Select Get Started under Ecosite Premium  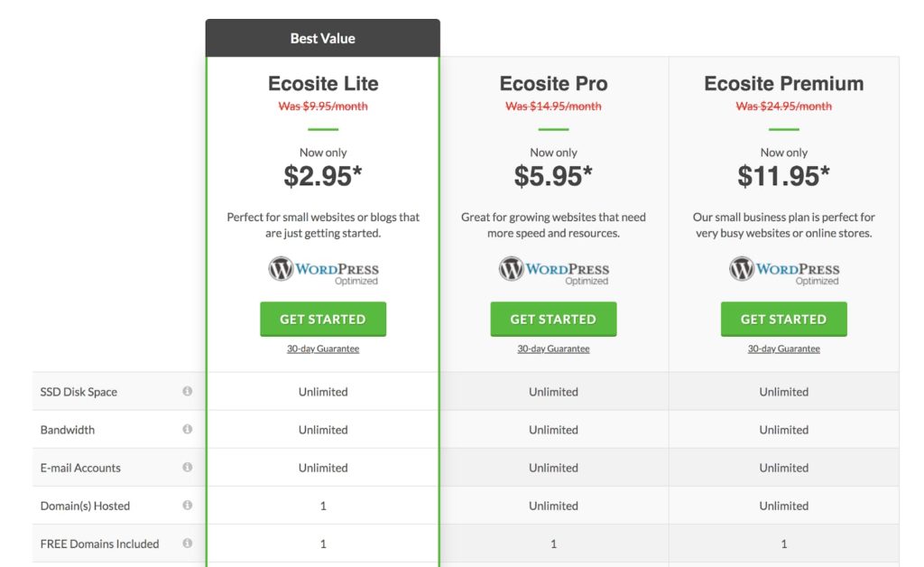tap(784, 320)
